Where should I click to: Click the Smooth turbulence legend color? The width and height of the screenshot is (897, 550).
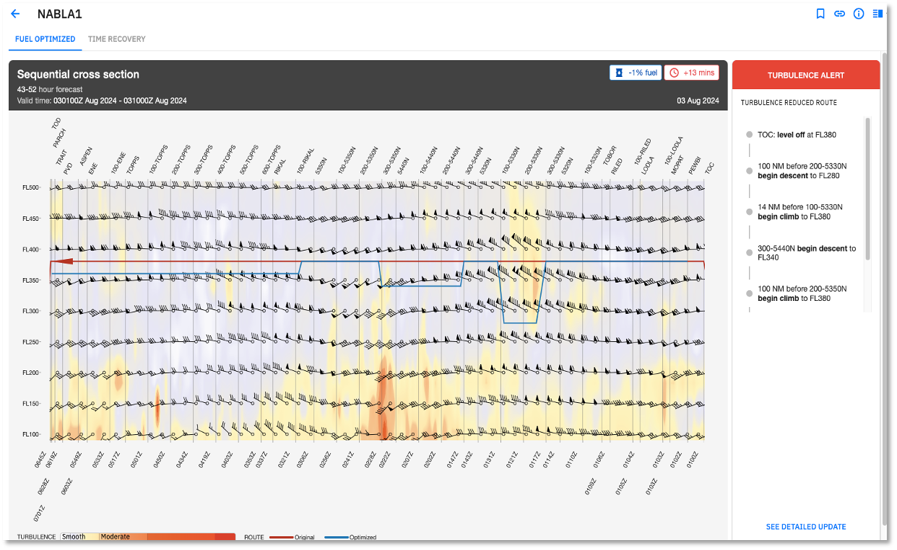(75, 537)
